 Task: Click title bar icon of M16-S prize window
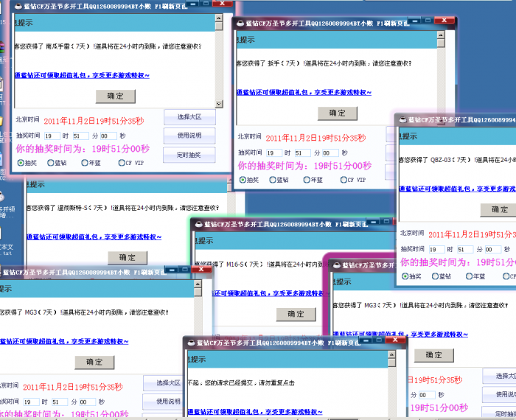(x=199, y=224)
